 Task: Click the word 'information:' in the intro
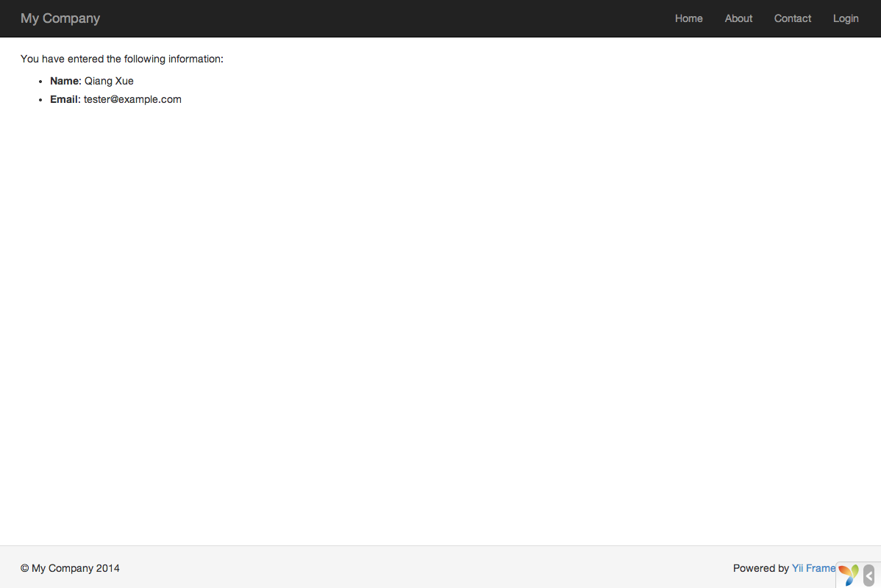(196, 59)
